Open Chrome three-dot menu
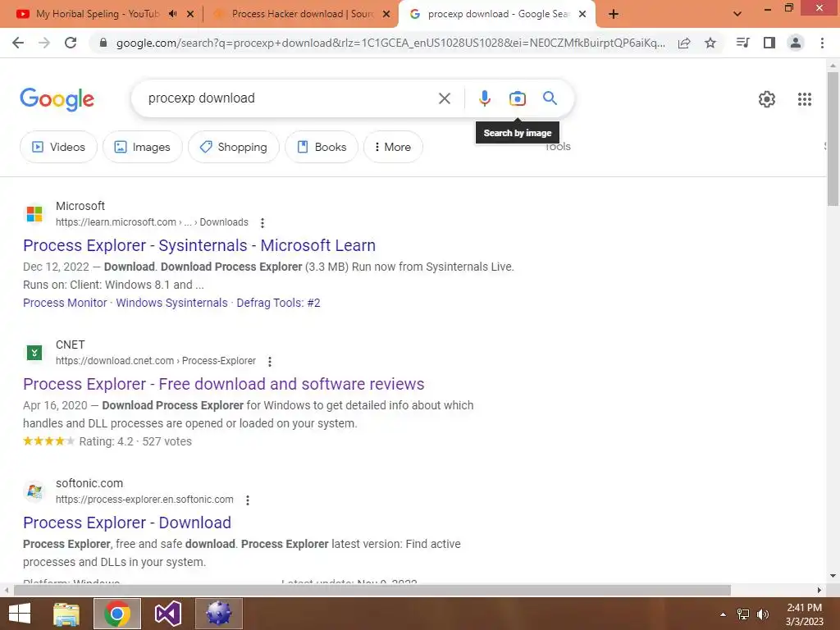 click(x=822, y=43)
